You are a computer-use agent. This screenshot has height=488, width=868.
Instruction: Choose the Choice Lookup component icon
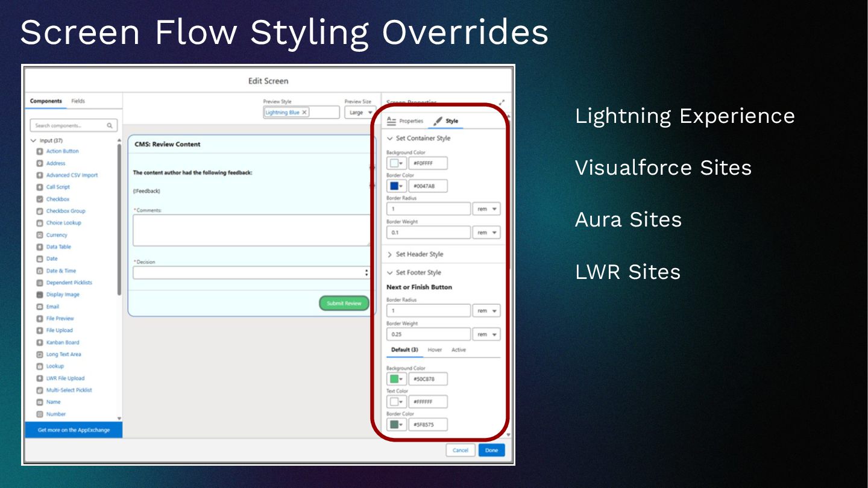pos(40,223)
